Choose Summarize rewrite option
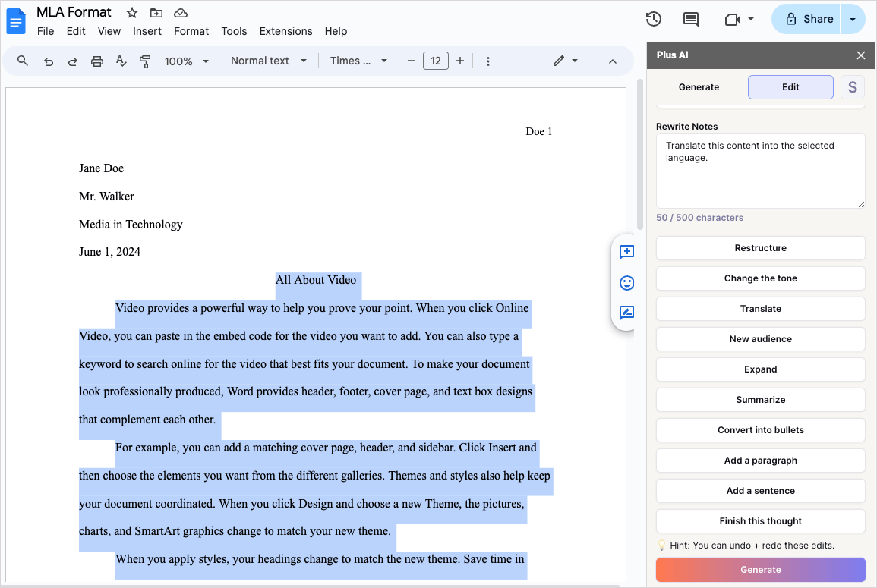 click(760, 400)
